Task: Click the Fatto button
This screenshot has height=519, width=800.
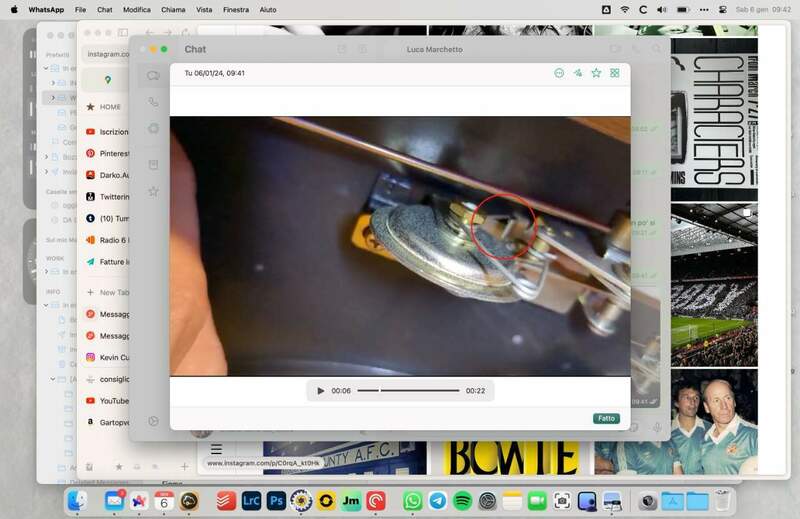Action: point(606,418)
